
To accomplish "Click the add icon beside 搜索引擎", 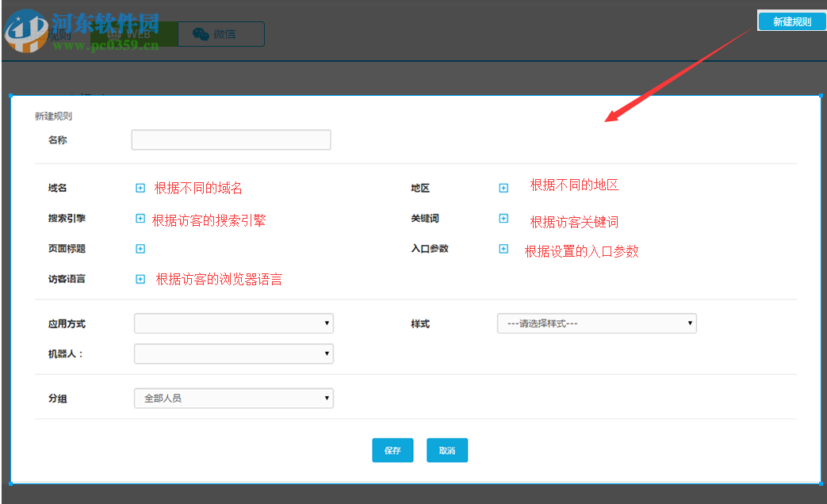I will [x=140, y=219].
